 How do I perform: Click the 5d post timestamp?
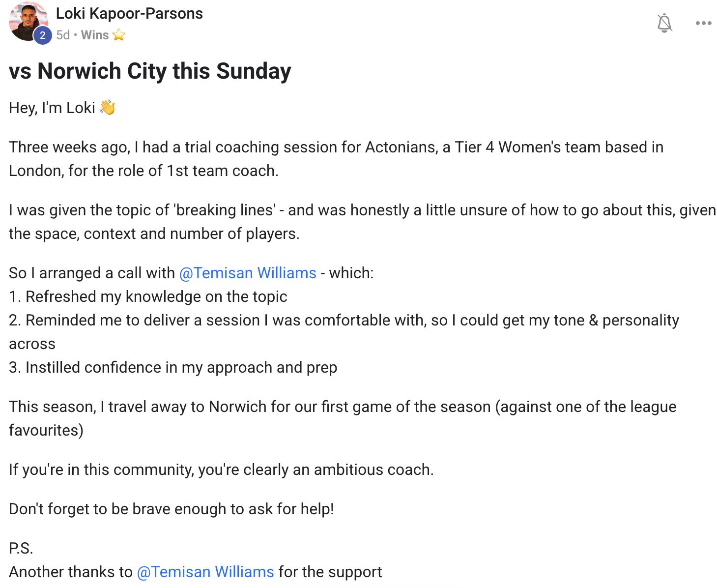63,35
